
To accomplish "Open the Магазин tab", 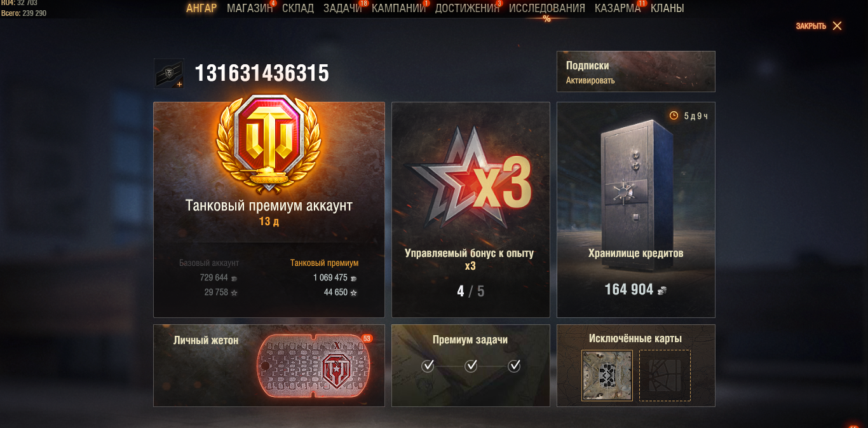I will tap(250, 8).
